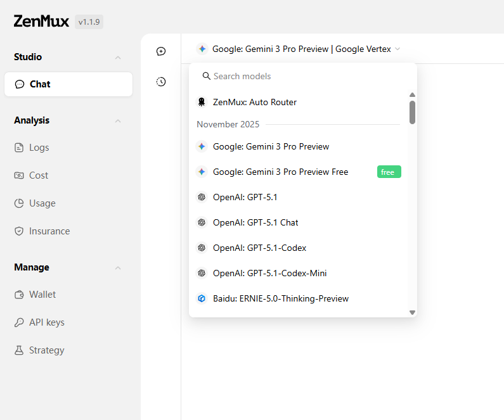Open the Strategy page
This screenshot has height=420, width=504.
coord(46,350)
